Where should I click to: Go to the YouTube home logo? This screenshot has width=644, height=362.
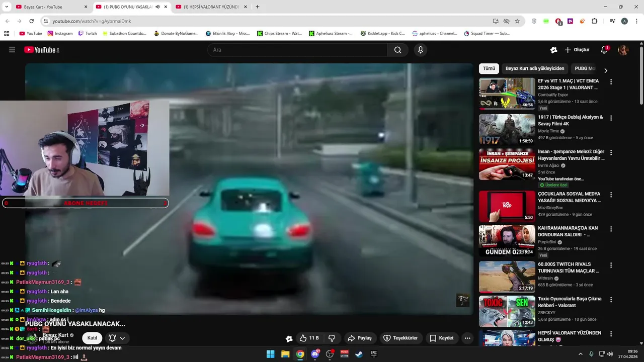(42, 50)
